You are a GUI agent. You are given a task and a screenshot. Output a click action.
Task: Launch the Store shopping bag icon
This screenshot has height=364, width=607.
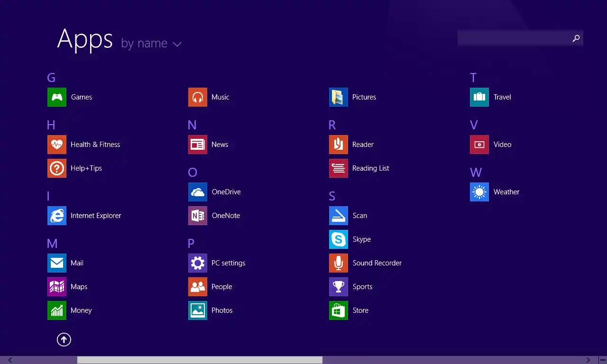coord(339,310)
